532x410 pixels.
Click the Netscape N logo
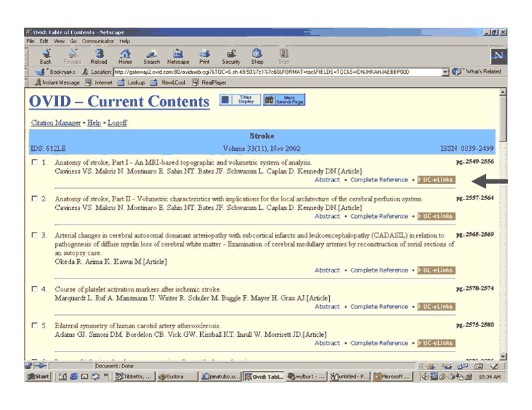(498, 56)
